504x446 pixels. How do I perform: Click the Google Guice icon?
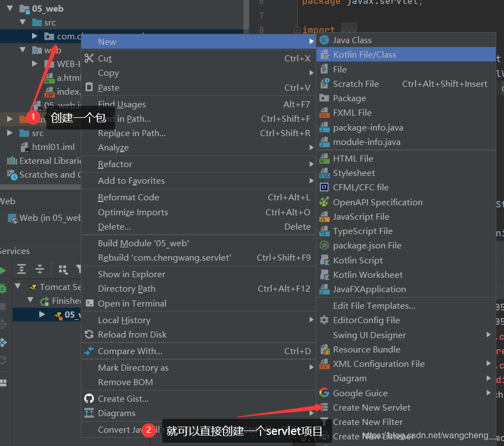(x=324, y=393)
